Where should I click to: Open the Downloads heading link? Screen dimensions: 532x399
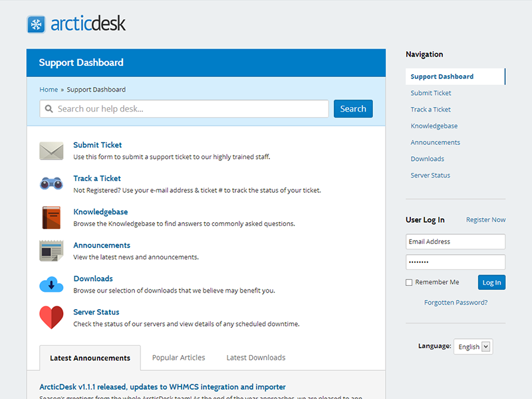click(x=93, y=279)
